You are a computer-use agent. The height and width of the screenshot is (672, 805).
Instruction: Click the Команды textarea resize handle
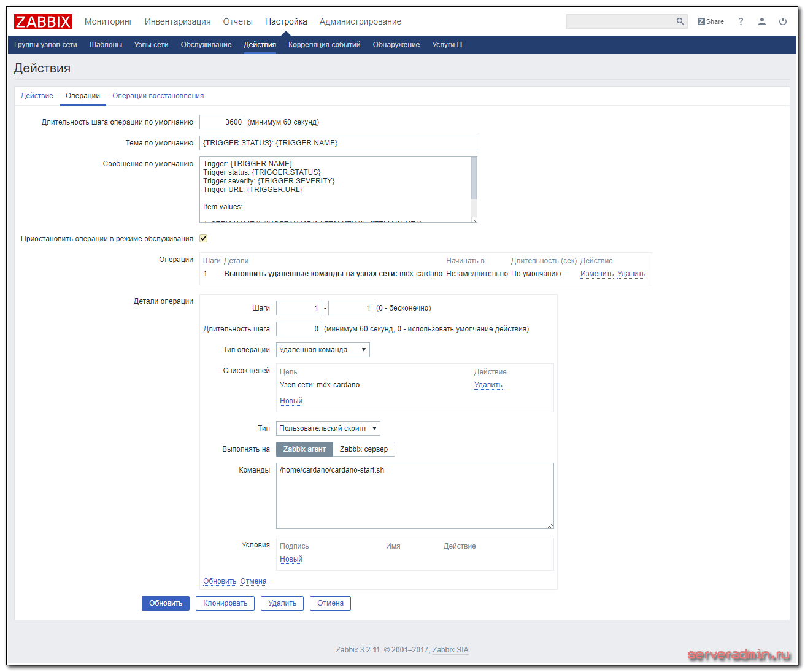[550, 525]
